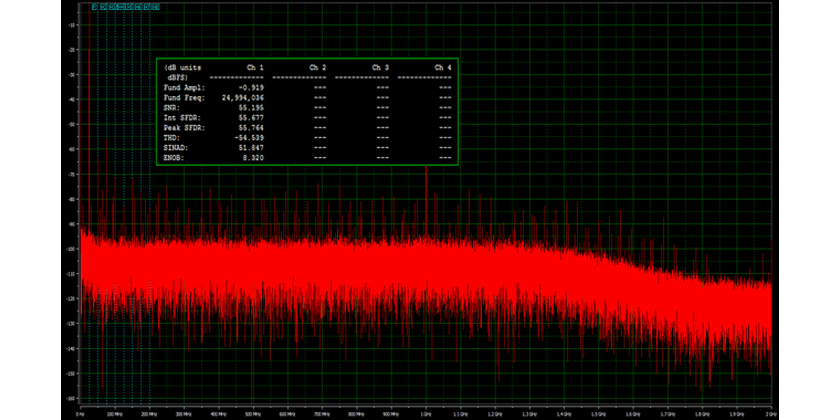Select the Fund Ampl value -0.919

[251, 88]
